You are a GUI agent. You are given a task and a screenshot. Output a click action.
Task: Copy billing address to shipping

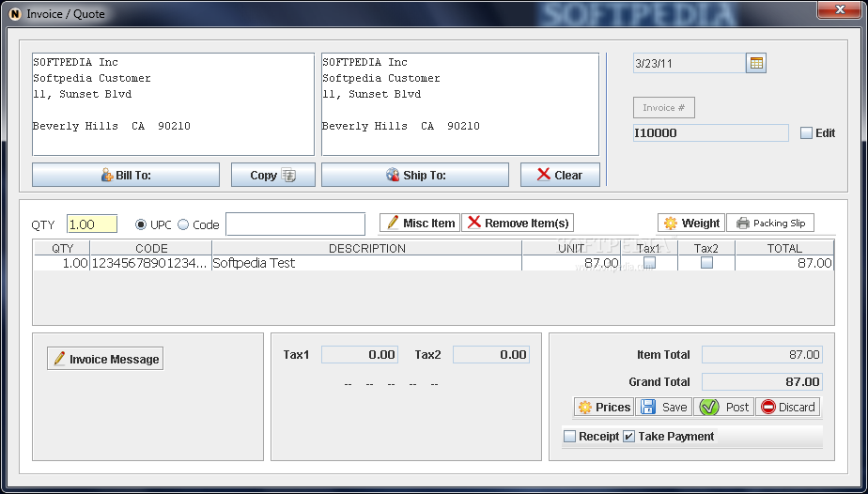click(x=273, y=175)
